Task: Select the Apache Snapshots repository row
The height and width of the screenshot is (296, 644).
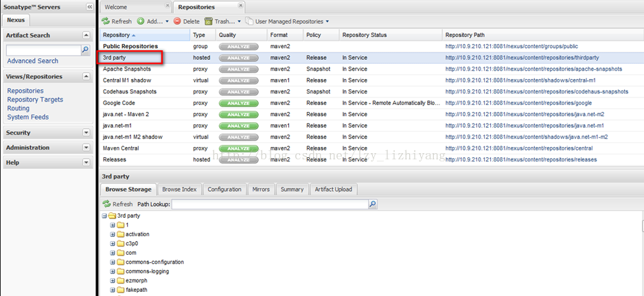Action: 371,69
